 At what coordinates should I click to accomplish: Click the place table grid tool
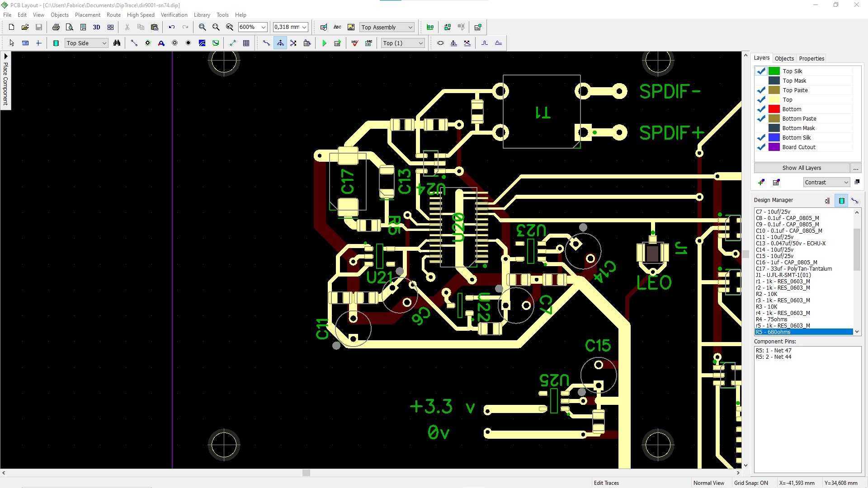pyautogui.click(x=246, y=43)
